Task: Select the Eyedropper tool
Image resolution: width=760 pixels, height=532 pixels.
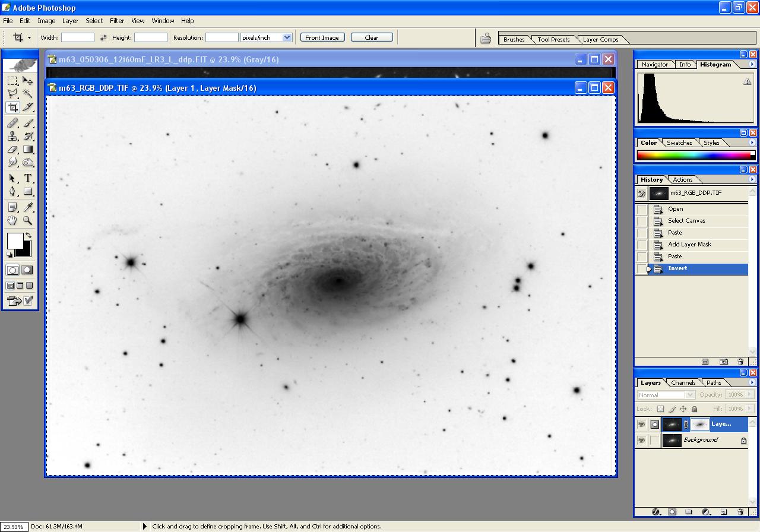Action: pyautogui.click(x=28, y=207)
